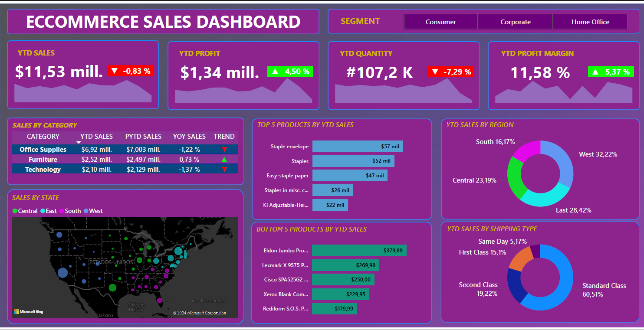Click the 11,58 % profit margin value

coord(540,72)
